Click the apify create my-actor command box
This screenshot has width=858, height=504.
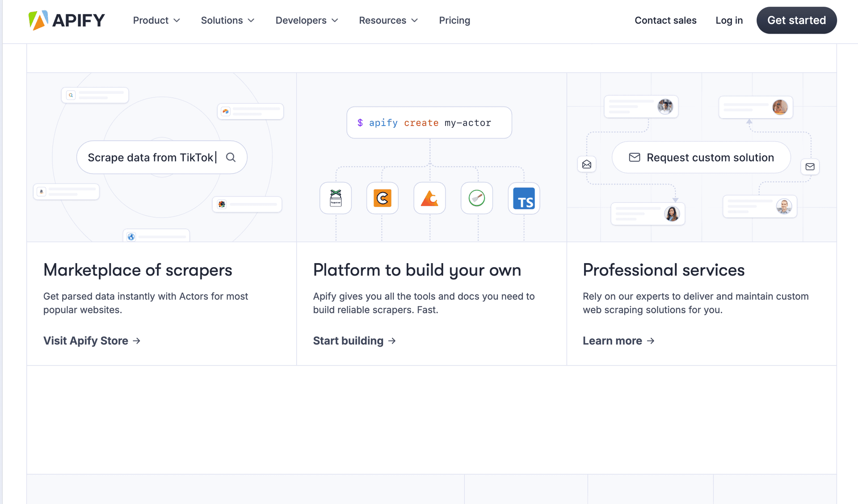pos(429,122)
